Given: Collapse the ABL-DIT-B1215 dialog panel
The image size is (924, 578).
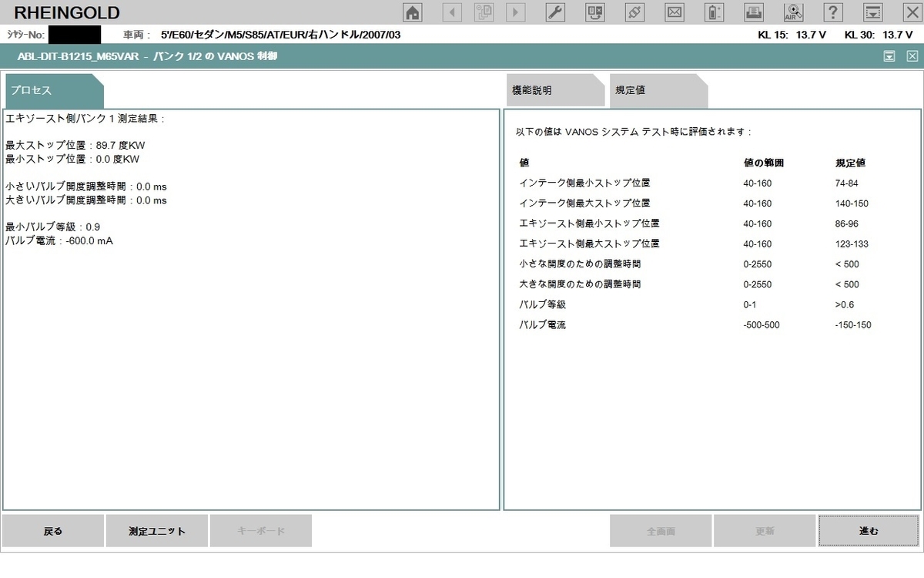Looking at the screenshot, I should click(x=889, y=55).
